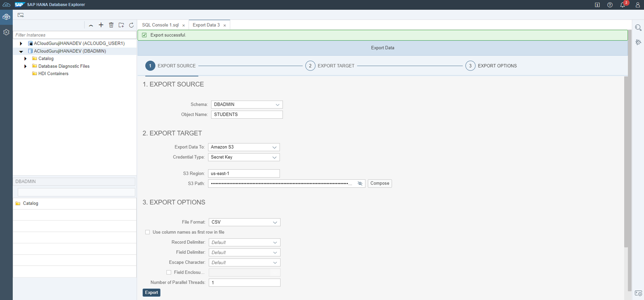Go to Export Options step 3
The width and height of the screenshot is (644, 300).
(470, 66)
